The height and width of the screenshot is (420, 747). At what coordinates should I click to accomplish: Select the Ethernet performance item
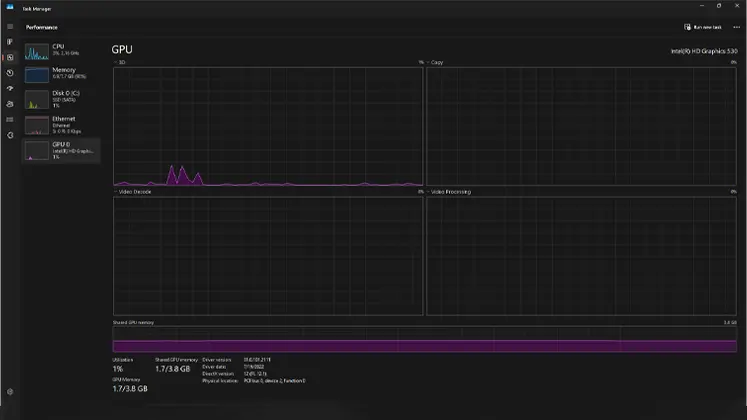click(x=61, y=125)
